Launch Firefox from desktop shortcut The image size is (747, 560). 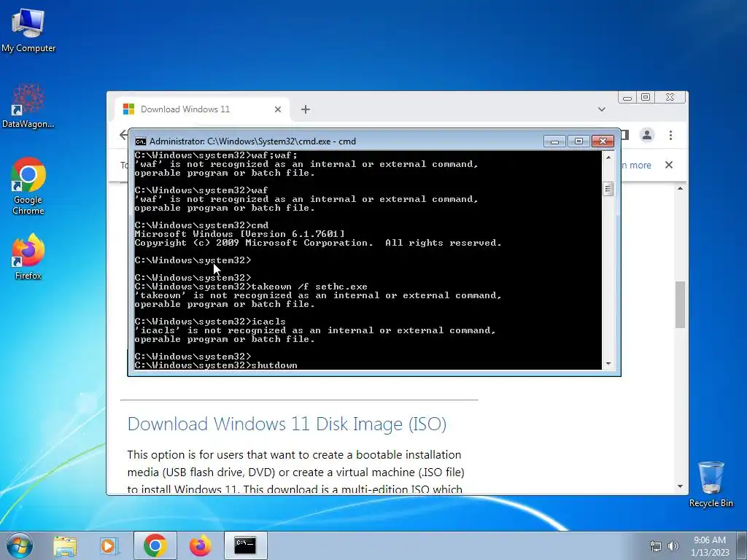click(x=28, y=256)
